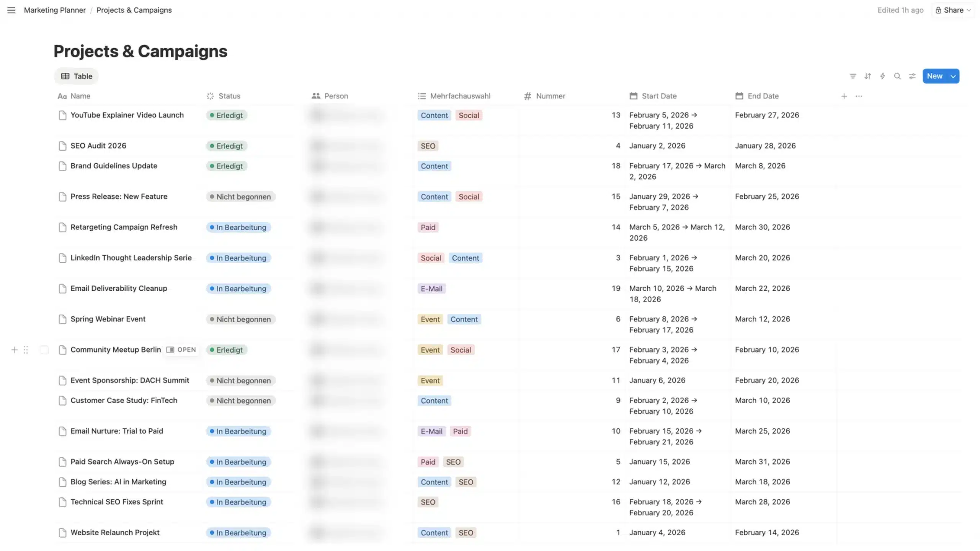Open status dropdown for Spring Webinar Event

pyautogui.click(x=240, y=319)
